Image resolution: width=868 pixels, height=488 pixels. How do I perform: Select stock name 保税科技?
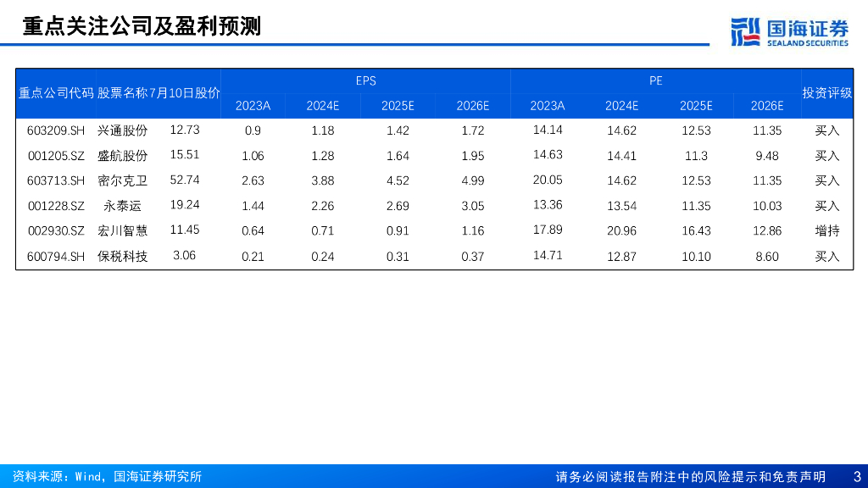tap(122, 257)
